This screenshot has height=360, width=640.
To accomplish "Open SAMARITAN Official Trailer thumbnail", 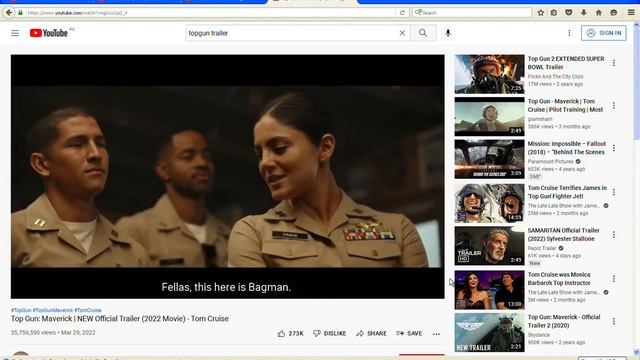I will [x=489, y=246].
